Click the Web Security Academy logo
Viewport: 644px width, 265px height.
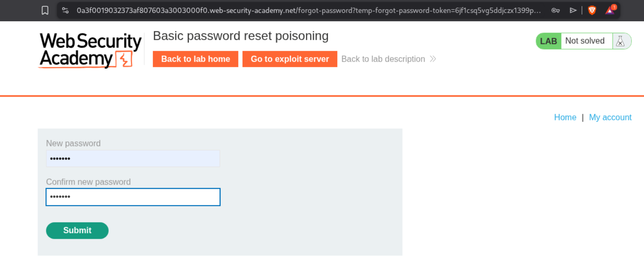(90, 50)
